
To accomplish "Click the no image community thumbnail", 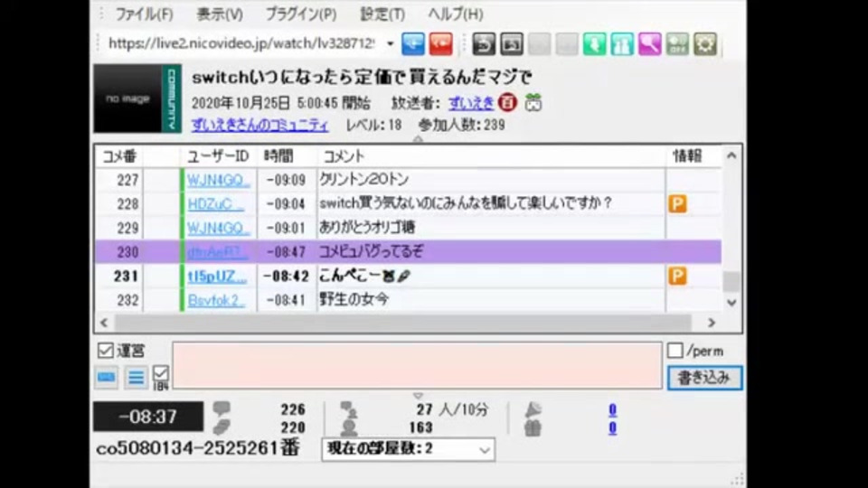I will [137, 99].
